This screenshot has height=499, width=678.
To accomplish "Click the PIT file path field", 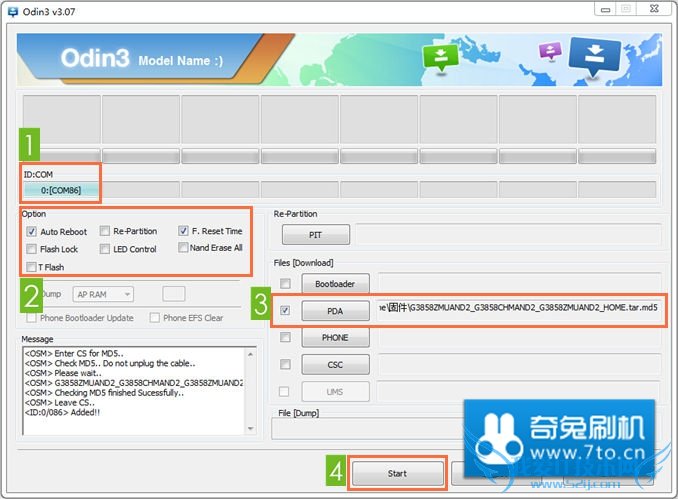I will (508, 235).
